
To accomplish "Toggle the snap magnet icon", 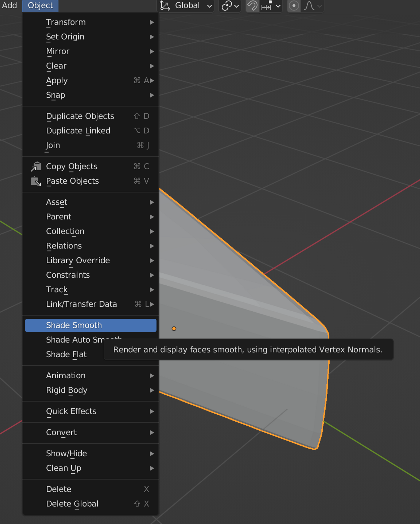I will (x=252, y=6).
